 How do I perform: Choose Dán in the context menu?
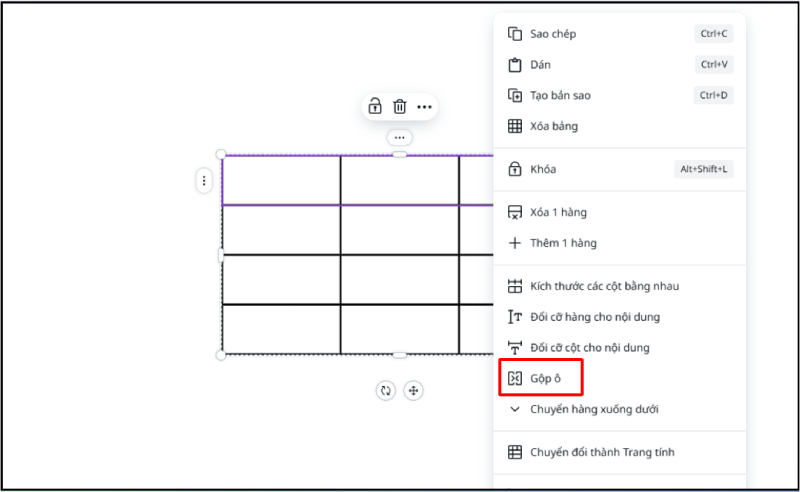pos(540,65)
